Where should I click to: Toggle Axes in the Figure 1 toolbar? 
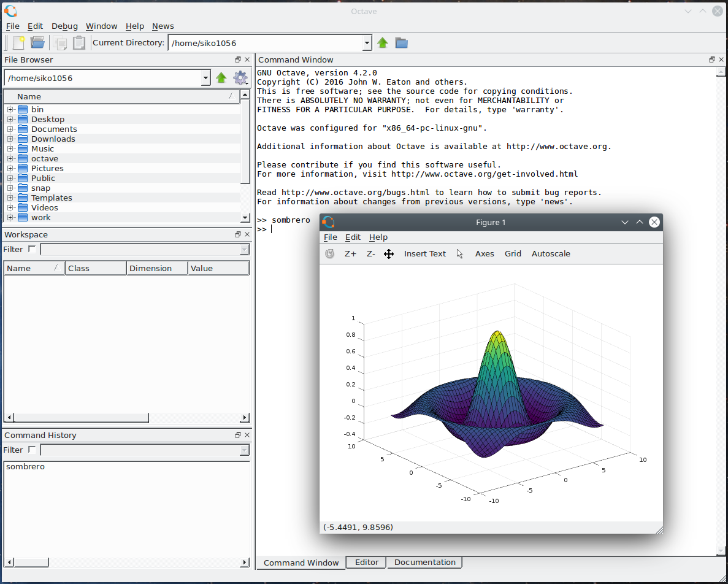[485, 253]
